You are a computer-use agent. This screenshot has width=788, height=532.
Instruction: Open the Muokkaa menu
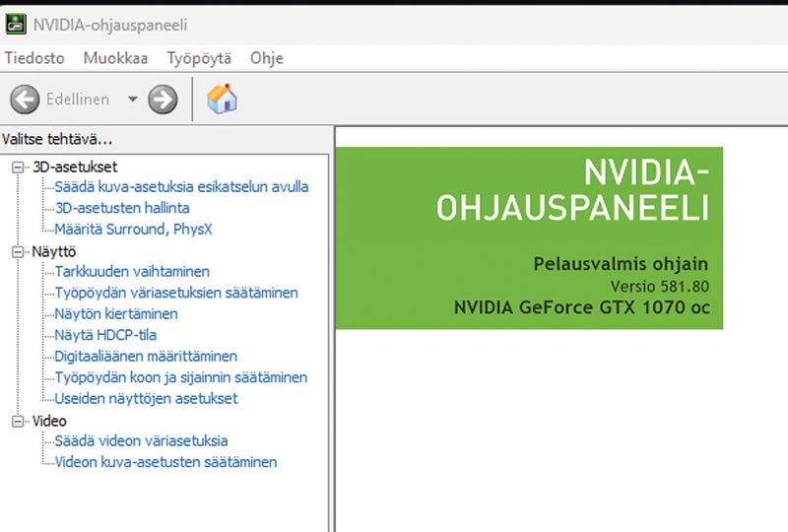(115, 58)
